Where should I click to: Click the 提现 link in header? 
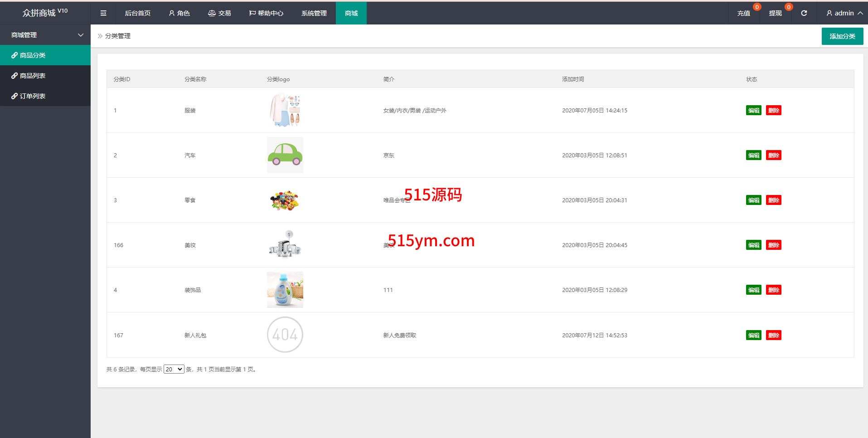click(775, 13)
